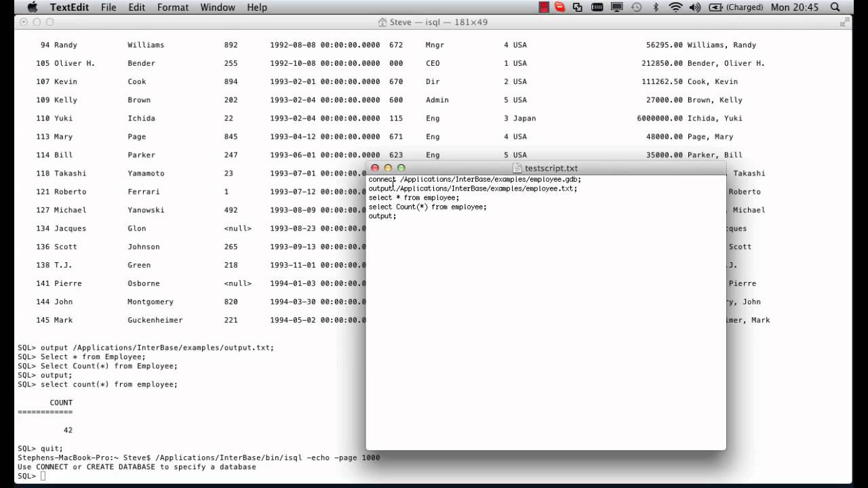868x488 pixels.
Task: Click the count result 42 in terminal
Action: [68, 430]
